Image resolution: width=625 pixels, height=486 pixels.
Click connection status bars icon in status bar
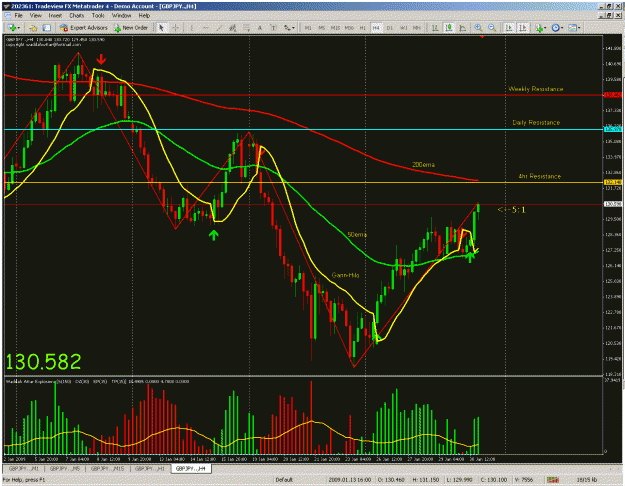tap(552, 480)
